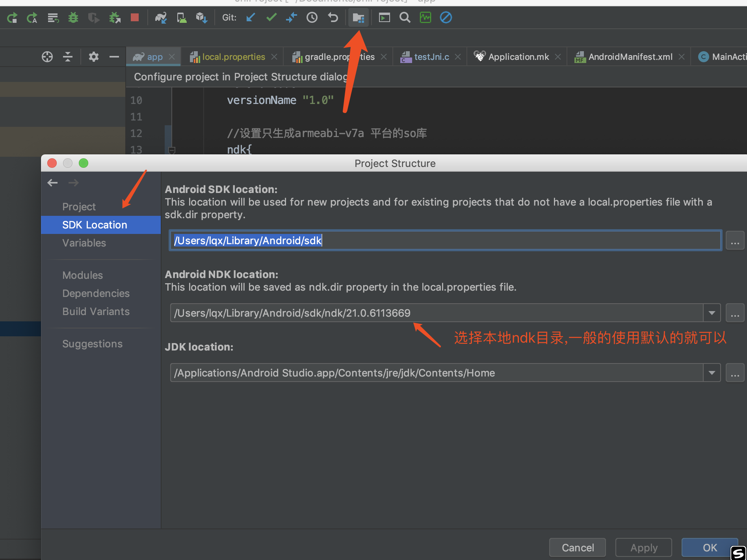Browse for SDK location with ellipsis button
The width and height of the screenshot is (747, 560).
[735, 241]
